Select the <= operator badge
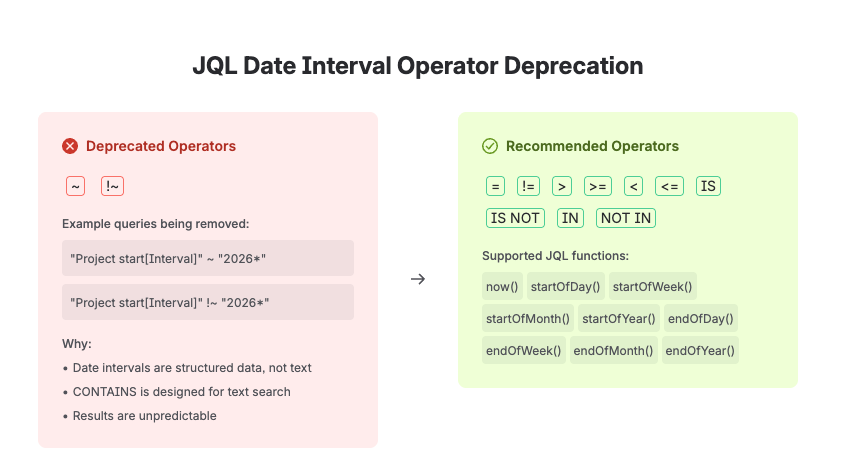843x469 pixels. tap(669, 186)
